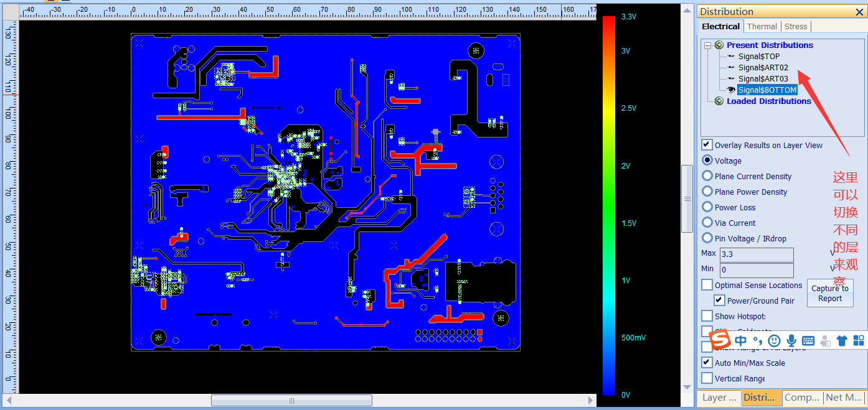Open the Layer bottom panel tab

(719, 397)
